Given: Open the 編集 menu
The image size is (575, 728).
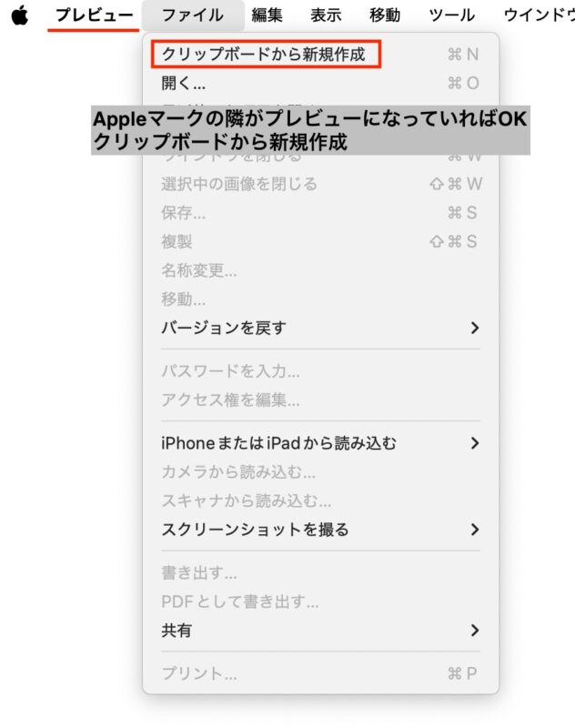Looking at the screenshot, I should coord(267,15).
